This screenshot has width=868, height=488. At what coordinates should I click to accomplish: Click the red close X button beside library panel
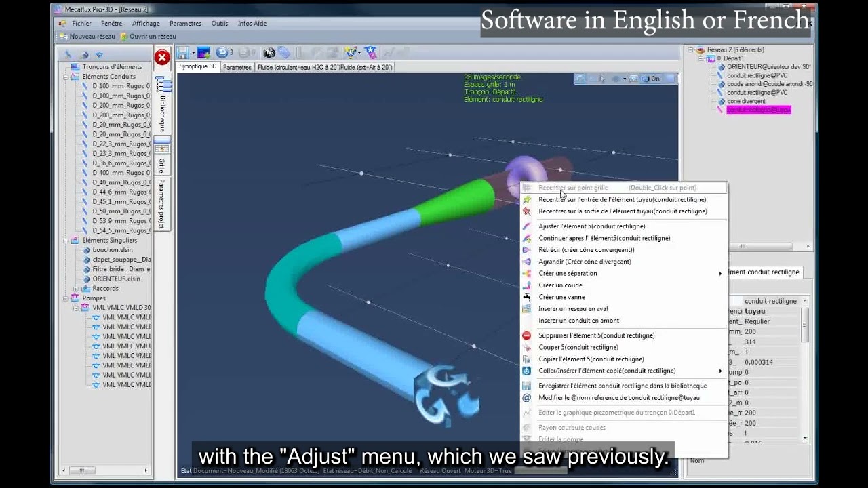162,58
